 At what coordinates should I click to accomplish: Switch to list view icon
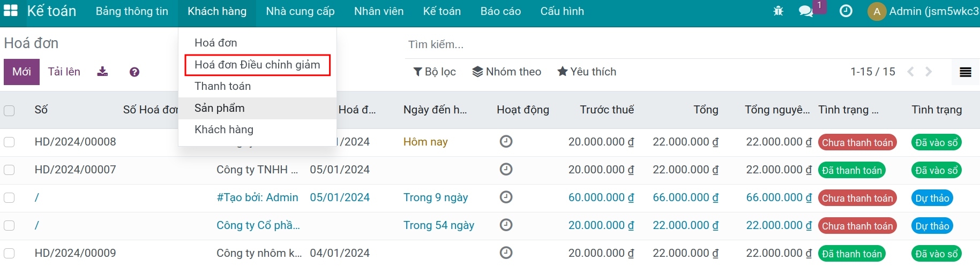(966, 72)
